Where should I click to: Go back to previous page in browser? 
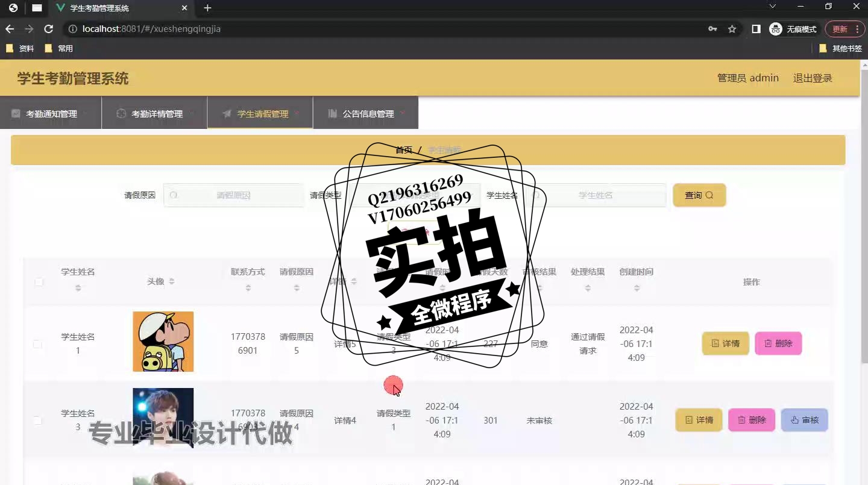click(10, 29)
